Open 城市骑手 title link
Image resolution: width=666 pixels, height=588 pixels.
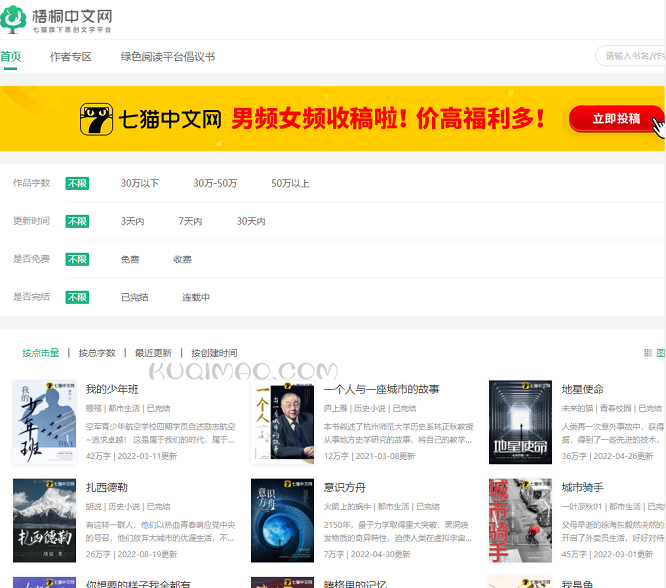click(x=583, y=487)
